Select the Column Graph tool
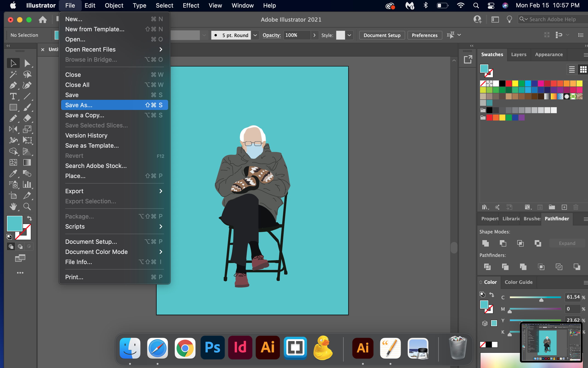The image size is (588, 368). 27,184
